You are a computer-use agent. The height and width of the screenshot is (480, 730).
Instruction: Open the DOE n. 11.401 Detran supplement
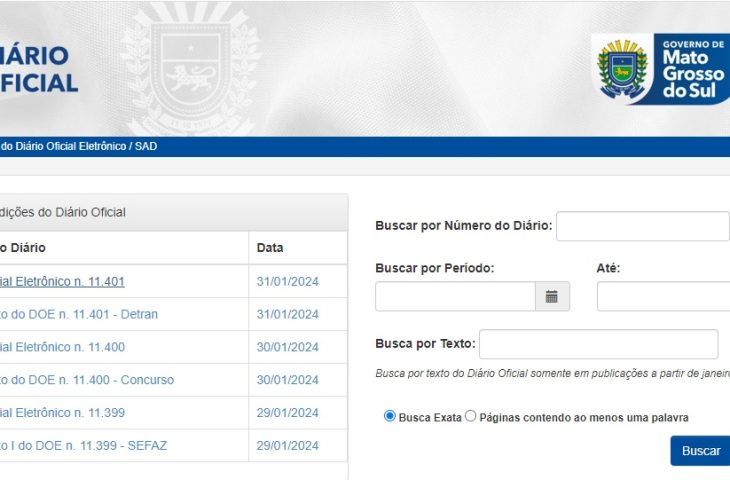(78, 314)
